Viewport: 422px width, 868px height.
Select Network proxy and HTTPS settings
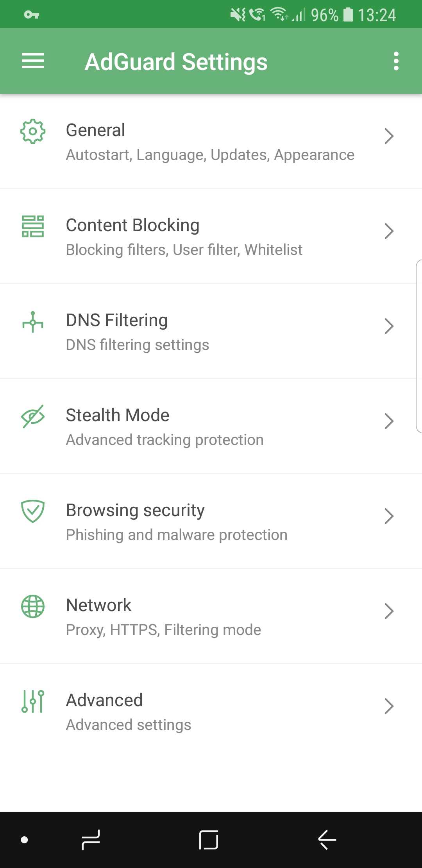(x=163, y=617)
